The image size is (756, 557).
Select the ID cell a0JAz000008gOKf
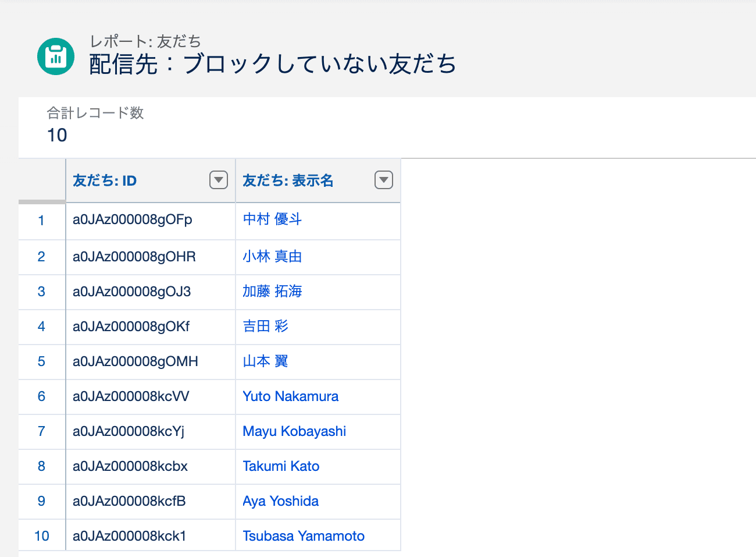point(151,327)
